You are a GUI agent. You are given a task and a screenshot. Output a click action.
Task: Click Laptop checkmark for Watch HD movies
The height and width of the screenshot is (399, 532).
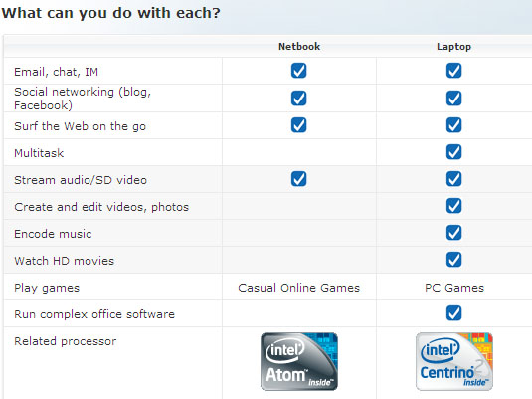point(454,260)
